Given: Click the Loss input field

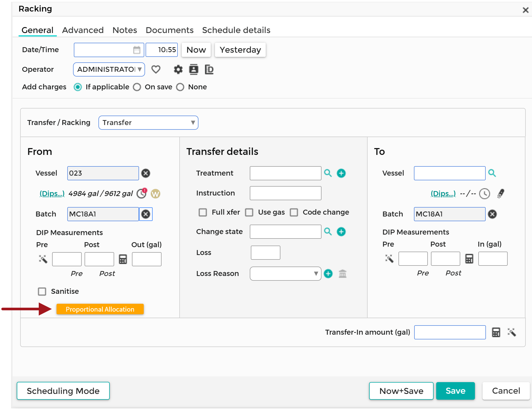Looking at the screenshot, I should [x=265, y=253].
